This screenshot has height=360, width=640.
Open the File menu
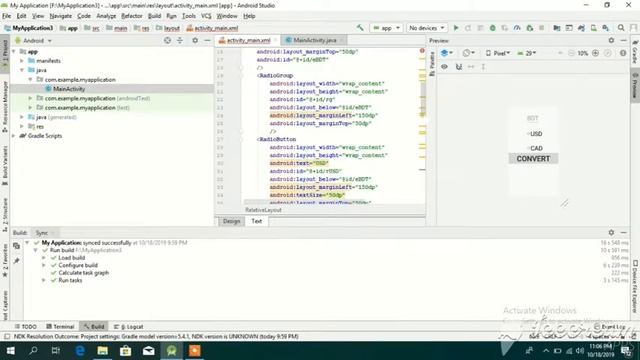[7, 16]
